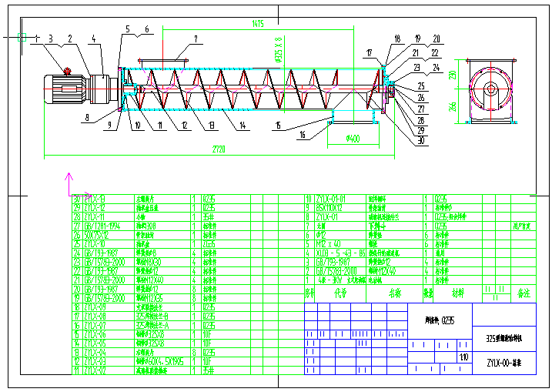Pick callout number 8 under the motor flange
Screen dimensions: 552x392
[x=87, y=117]
